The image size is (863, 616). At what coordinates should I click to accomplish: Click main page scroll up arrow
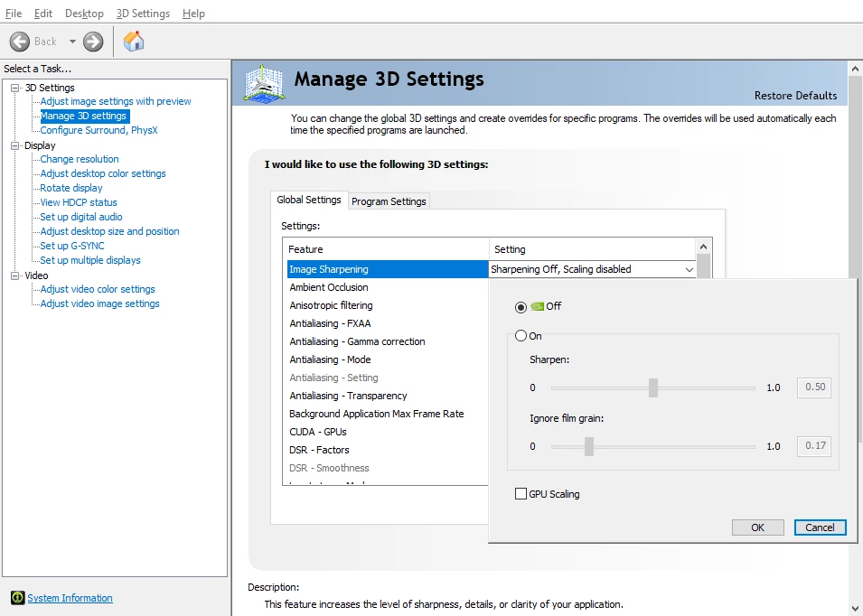coord(855,70)
